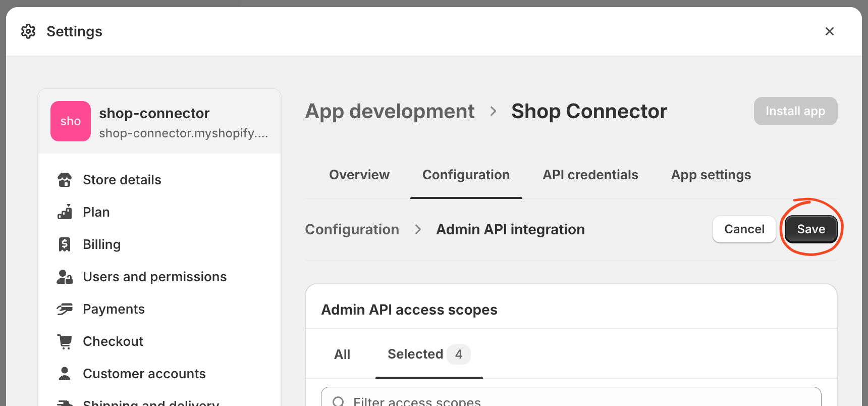Click the Settings gear icon
The height and width of the screenshot is (406, 868).
pyautogui.click(x=28, y=31)
